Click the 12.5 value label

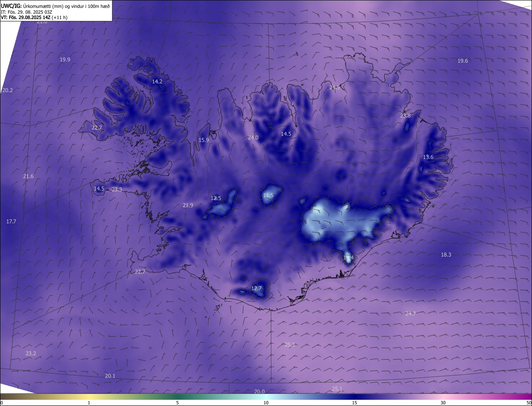[216, 198]
